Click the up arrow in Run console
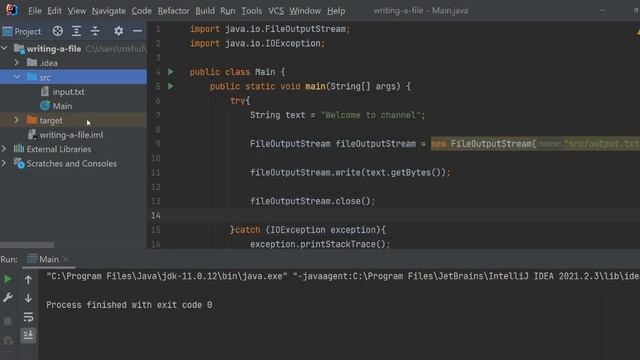 tap(28, 280)
